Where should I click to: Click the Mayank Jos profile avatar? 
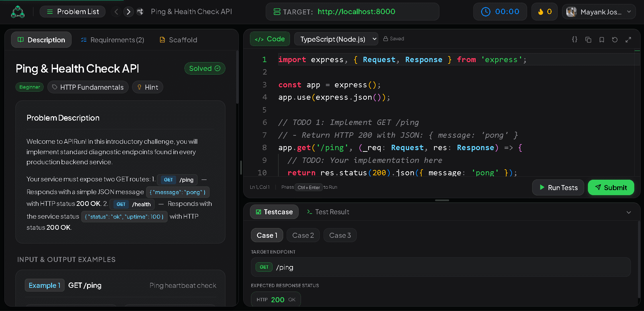point(571,12)
